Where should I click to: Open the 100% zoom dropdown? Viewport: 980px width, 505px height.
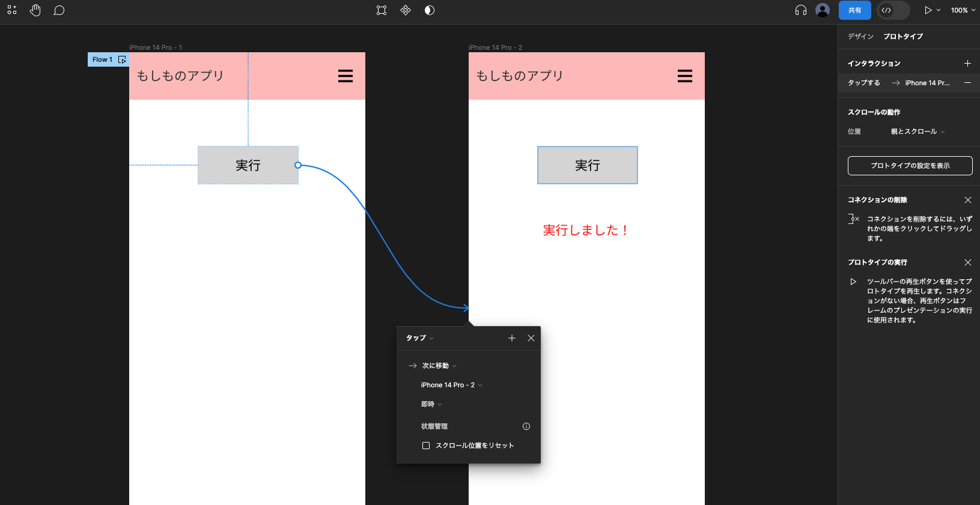963,10
